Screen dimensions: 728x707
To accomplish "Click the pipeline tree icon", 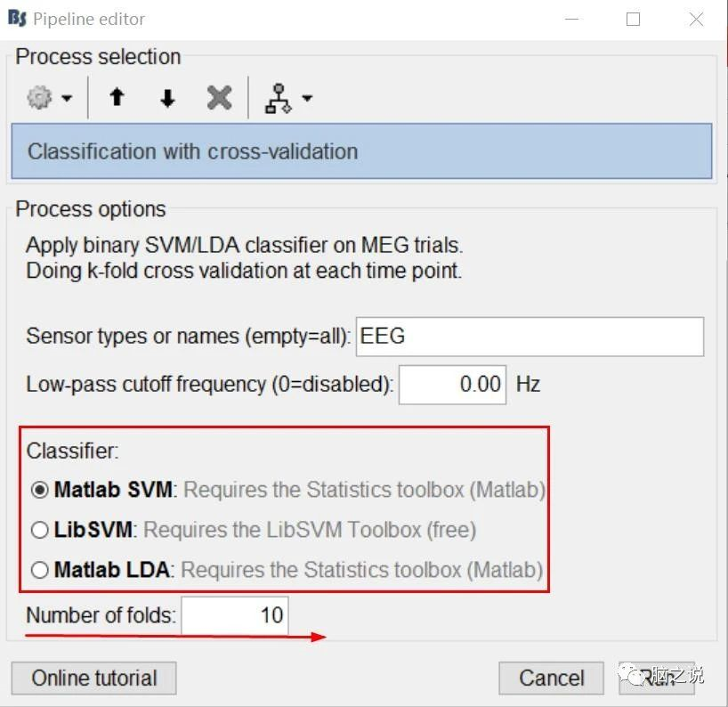I will [x=279, y=98].
